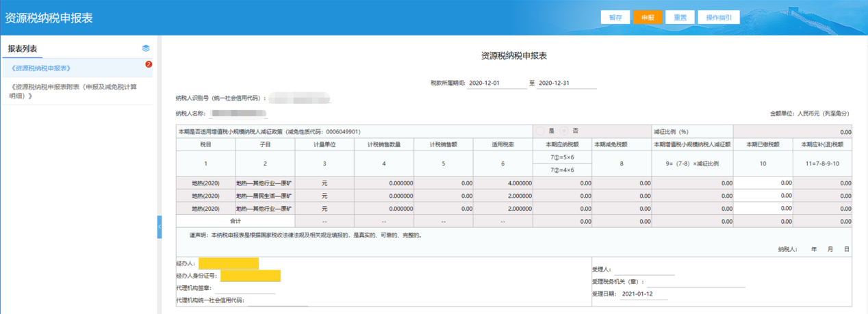868x314 pixels.
Task: Open 《资源税纳税申报表》 in the report list
Action: tap(41, 68)
